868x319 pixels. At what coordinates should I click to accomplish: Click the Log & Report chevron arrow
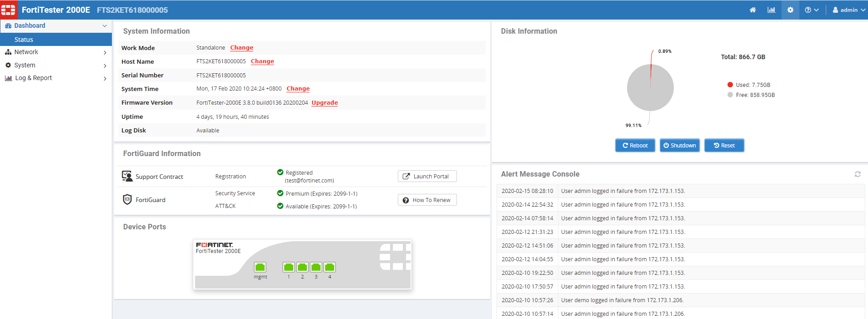pos(105,79)
